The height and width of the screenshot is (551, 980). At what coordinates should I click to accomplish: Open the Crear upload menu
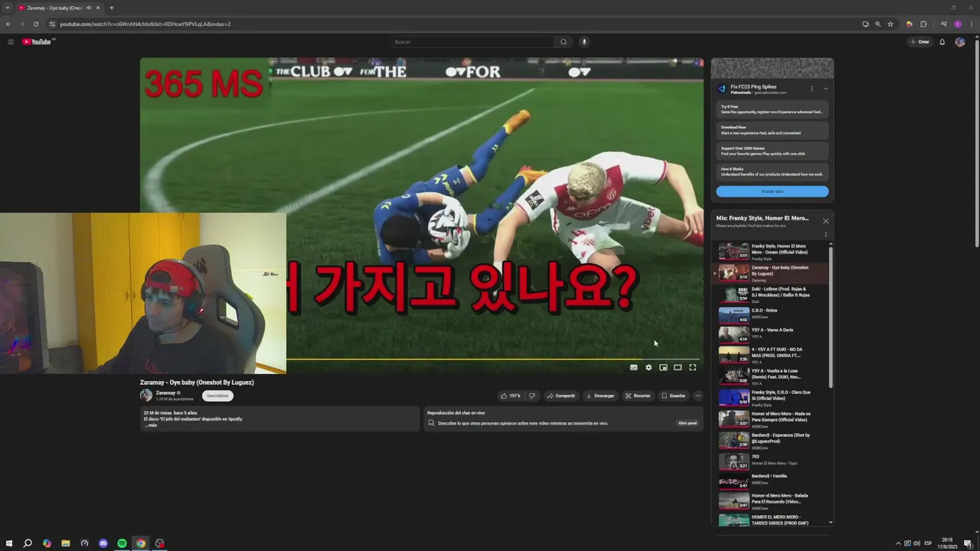click(x=920, y=42)
